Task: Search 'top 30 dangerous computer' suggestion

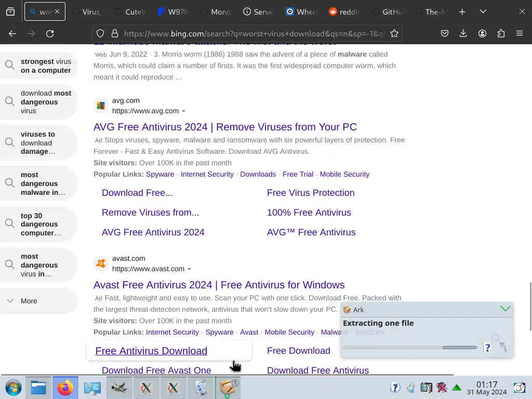Action: 38,224
